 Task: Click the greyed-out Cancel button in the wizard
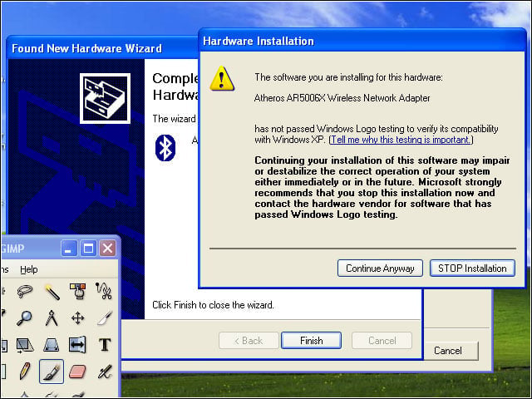pyautogui.click(x=382, y=341)
